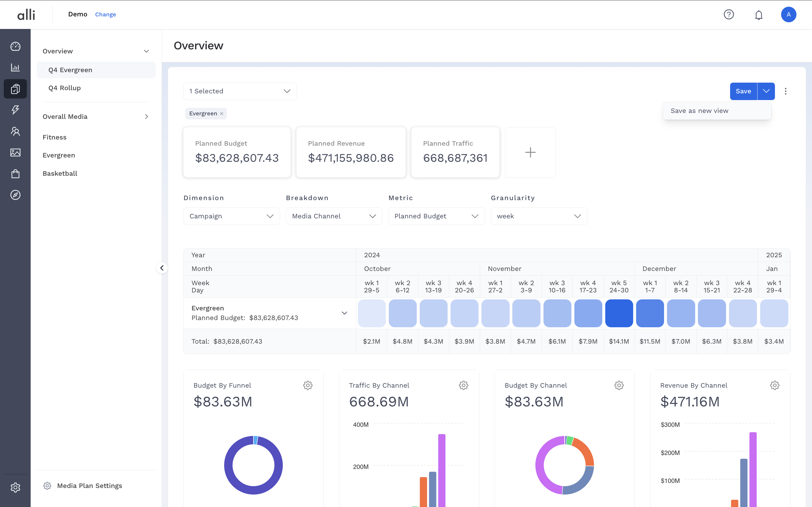Expand the Evergreen campaign row
Viewport: 812px width, 507px height.
click(x=344, y=313)
